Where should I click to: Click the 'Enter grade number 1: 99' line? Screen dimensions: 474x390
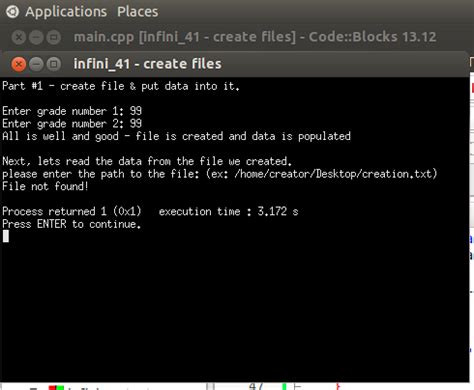(x=72, y=111)
